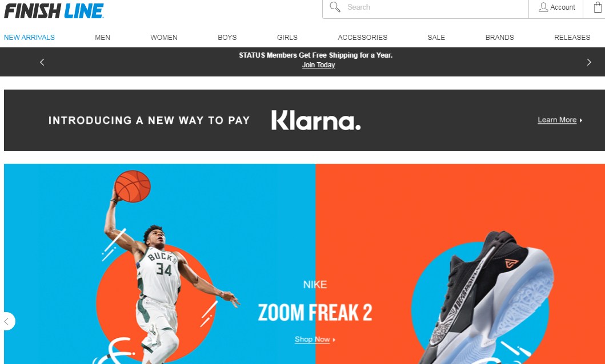
Task: Open the BOYS category menu
Action: point(227,37)
